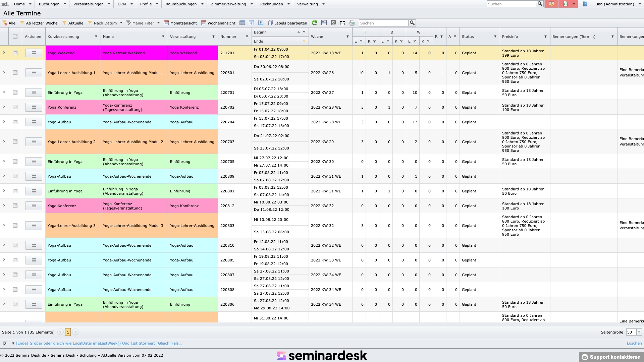The height and width of the screenshot is (362, 644).
Task: Click the gear speech-bubble settings icon
Action: (333, 23)
